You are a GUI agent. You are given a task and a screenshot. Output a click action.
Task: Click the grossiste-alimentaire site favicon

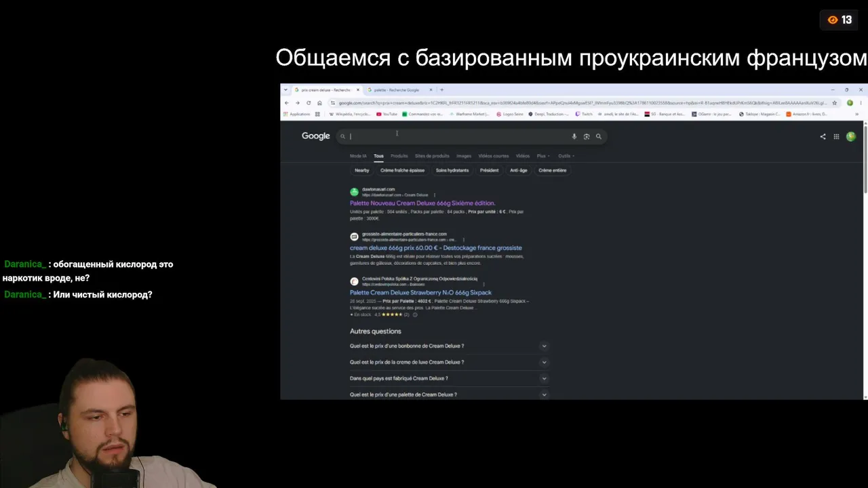(354, 237)
